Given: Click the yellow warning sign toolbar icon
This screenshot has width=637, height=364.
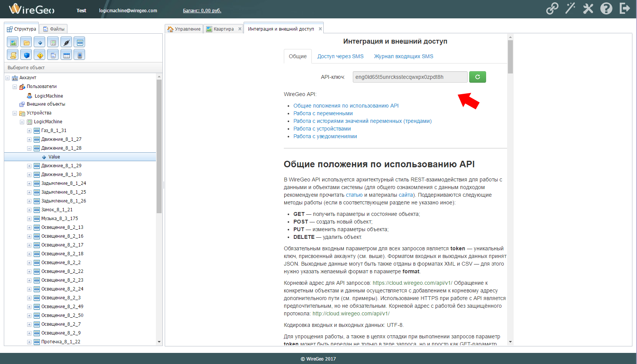Looking at the screenshot, I should point(40,55).
